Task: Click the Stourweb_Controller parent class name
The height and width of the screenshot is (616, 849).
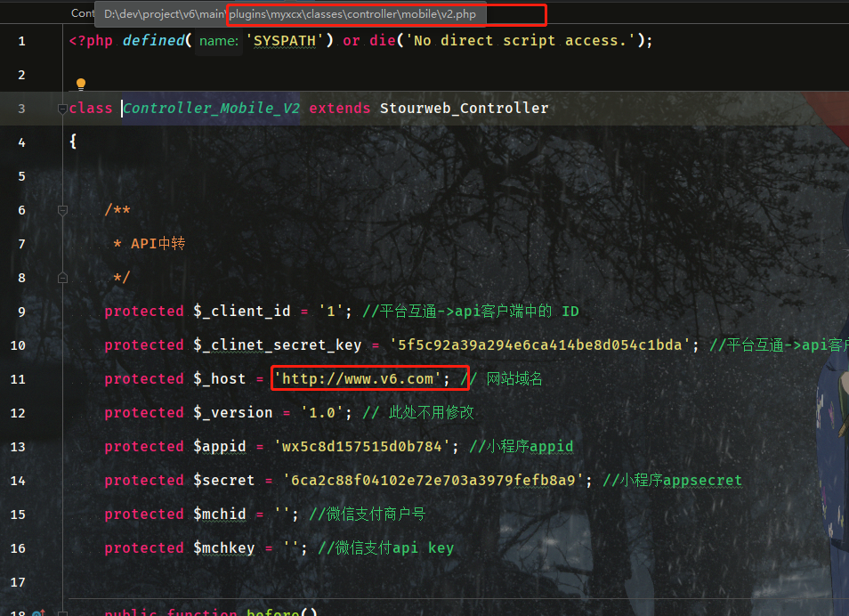Action: point(464,109)
